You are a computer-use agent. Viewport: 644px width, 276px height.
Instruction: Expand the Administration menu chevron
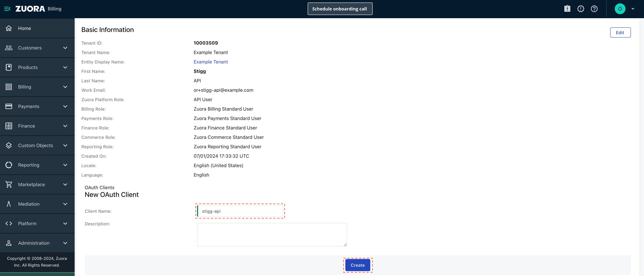coord(65,243)
